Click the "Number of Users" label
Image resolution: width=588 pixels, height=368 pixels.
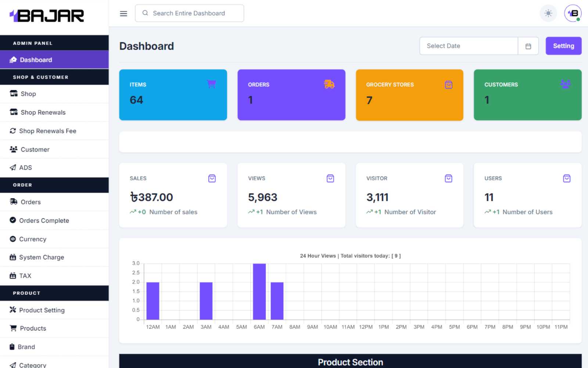click(527, 212)
